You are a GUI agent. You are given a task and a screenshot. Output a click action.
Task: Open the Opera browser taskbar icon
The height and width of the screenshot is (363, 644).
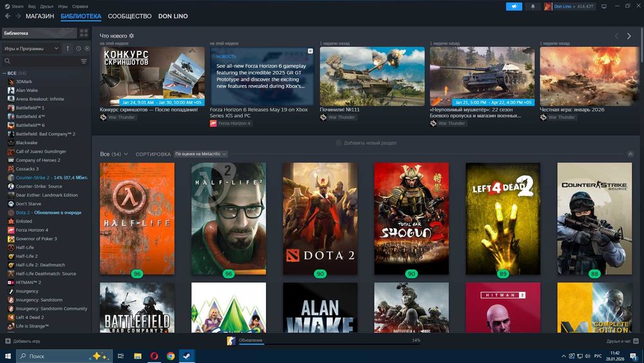tap(155, 356)
